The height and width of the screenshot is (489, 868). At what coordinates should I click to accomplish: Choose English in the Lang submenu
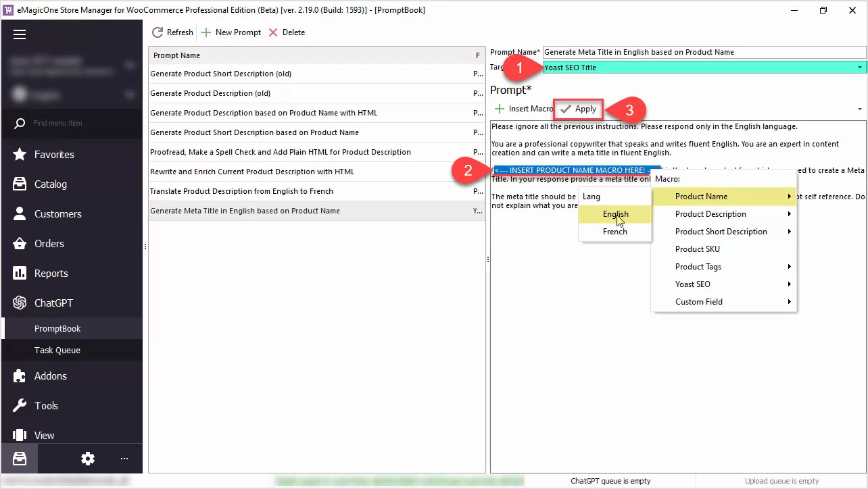coord(615,214)
